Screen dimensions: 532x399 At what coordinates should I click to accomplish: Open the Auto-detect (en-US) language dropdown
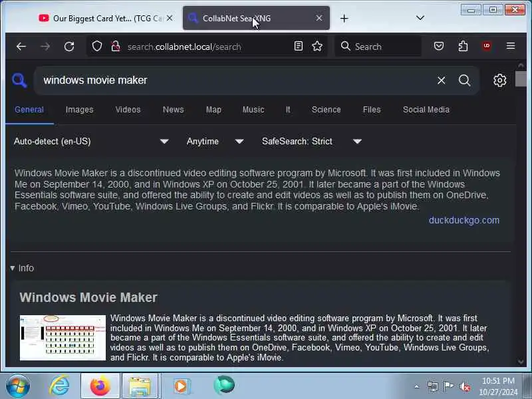91,142
